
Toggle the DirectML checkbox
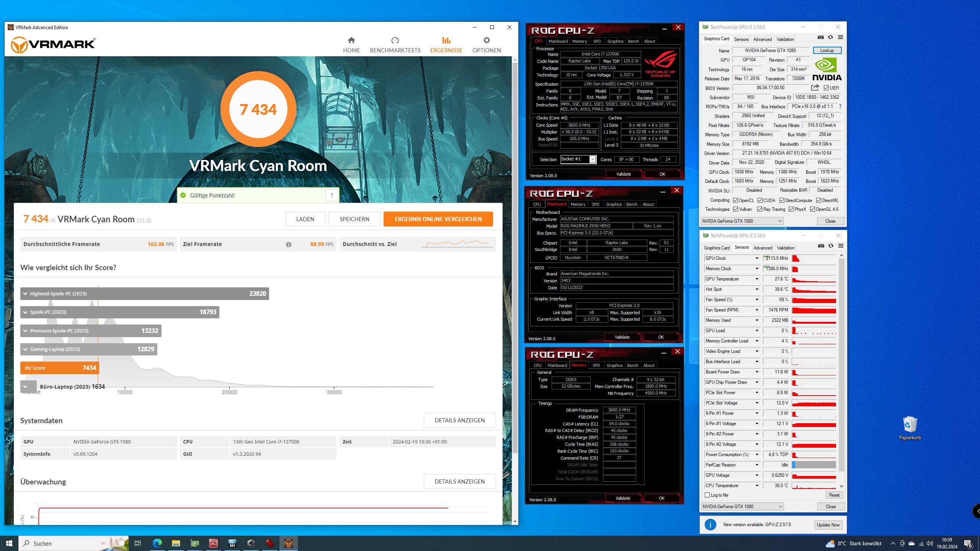click(x=818, y=201)
